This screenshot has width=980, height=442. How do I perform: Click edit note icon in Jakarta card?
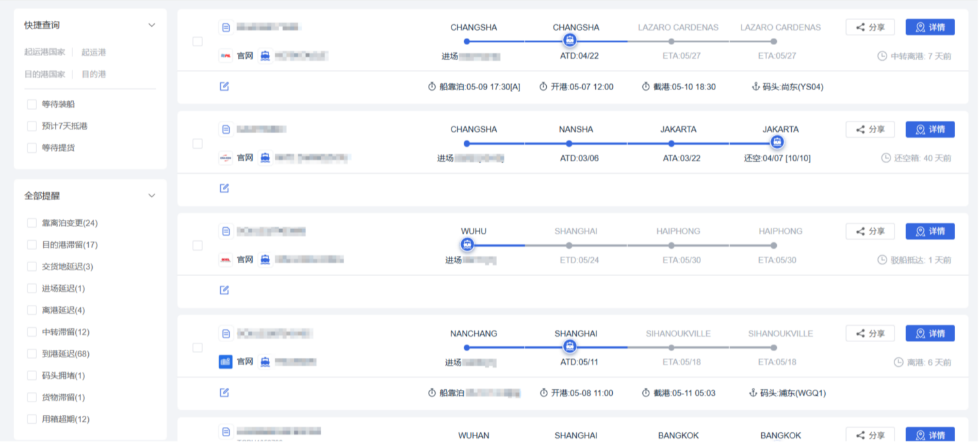tap(225, 188)
